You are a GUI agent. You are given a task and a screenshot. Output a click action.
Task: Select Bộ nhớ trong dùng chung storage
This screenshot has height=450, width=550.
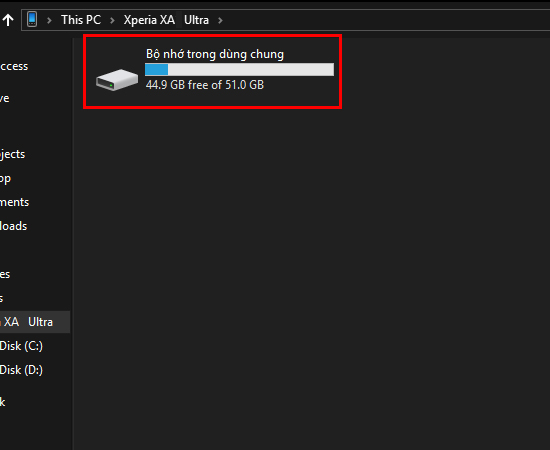(x=213, y=72)
